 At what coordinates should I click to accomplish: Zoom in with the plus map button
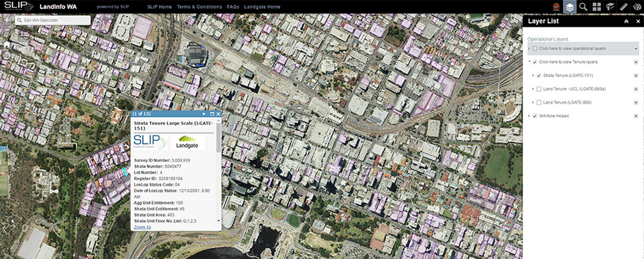(x=7, y=20)
